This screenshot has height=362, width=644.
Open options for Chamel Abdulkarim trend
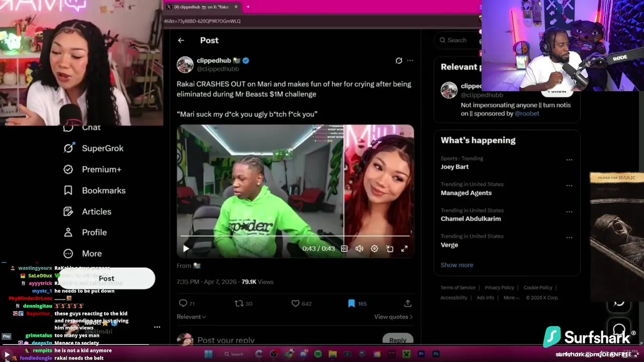coord(569,212)
